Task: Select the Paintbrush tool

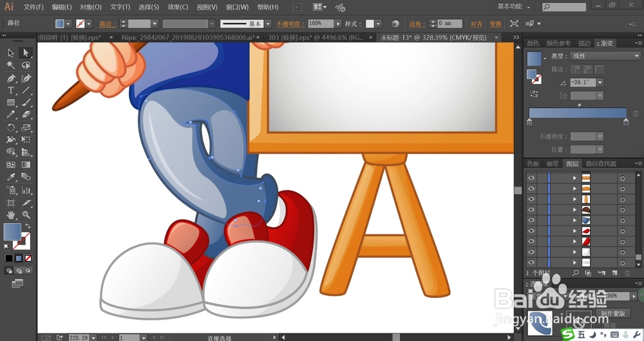Action: coord(26,102)
